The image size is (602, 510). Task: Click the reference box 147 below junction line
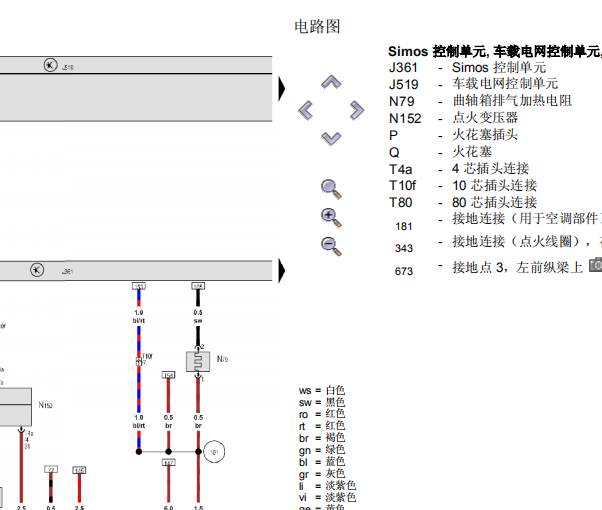169,462
